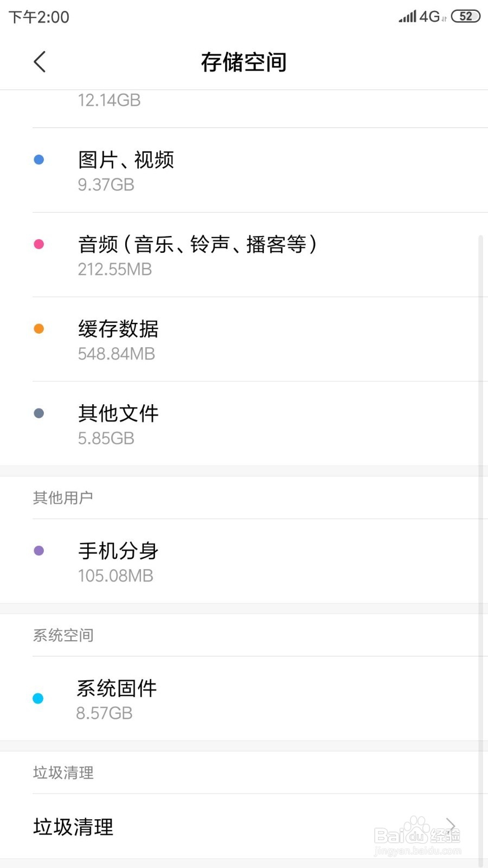Open the 图片、视频 storage entry

click(244, 170)
